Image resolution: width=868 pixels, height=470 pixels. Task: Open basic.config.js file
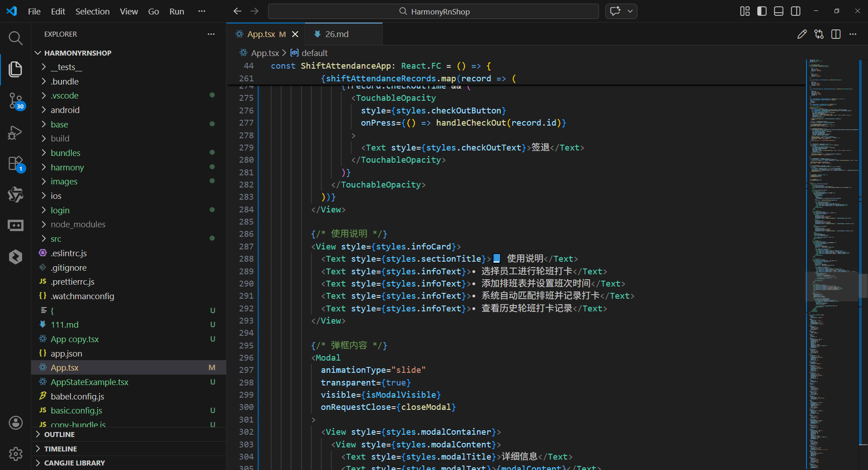click(x=128, y=410)
